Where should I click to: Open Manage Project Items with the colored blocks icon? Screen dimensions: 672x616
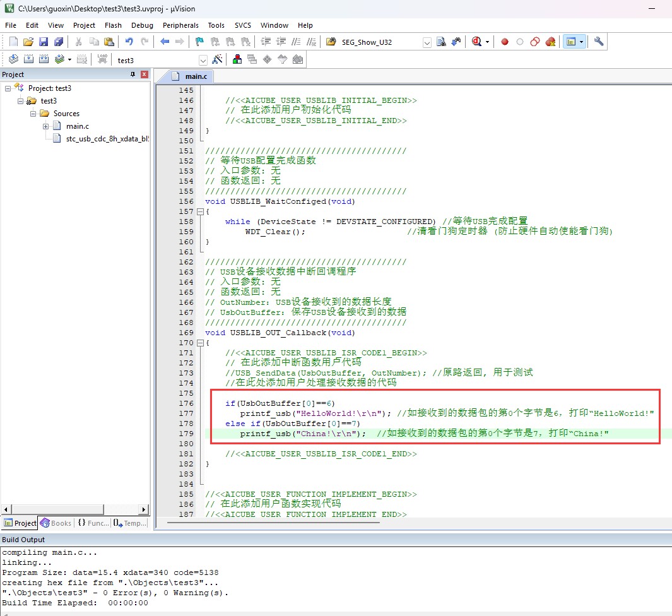pos(237,59)
